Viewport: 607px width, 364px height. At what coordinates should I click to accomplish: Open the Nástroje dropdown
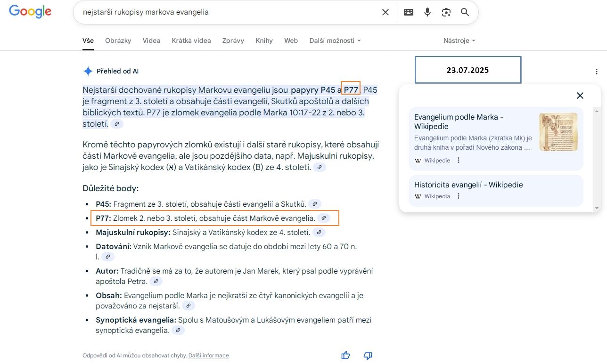[459, 40]
